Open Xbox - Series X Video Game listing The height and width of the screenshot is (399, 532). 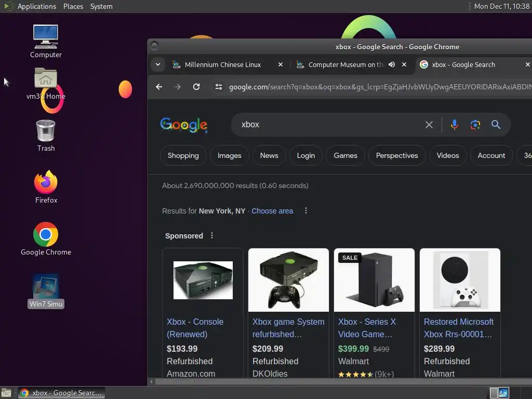click(x=367, y=328)
